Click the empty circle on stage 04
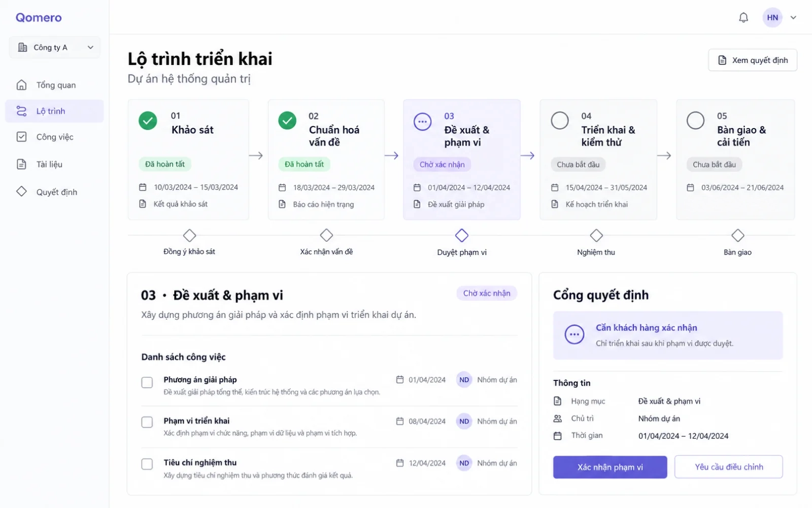 point(560,121)
